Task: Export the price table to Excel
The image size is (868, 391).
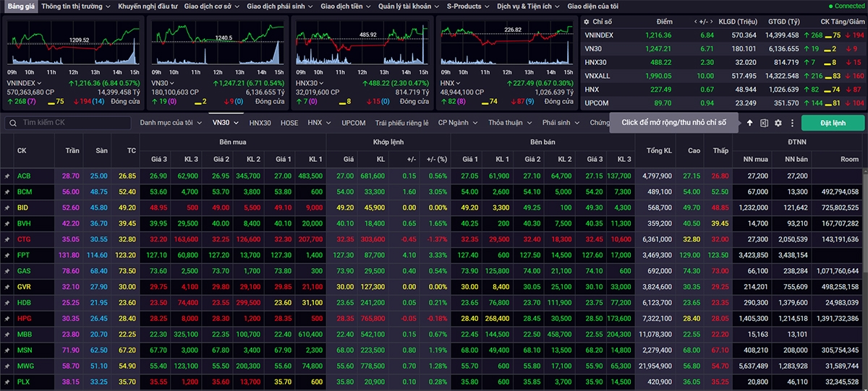Action: tap(764, 123)
